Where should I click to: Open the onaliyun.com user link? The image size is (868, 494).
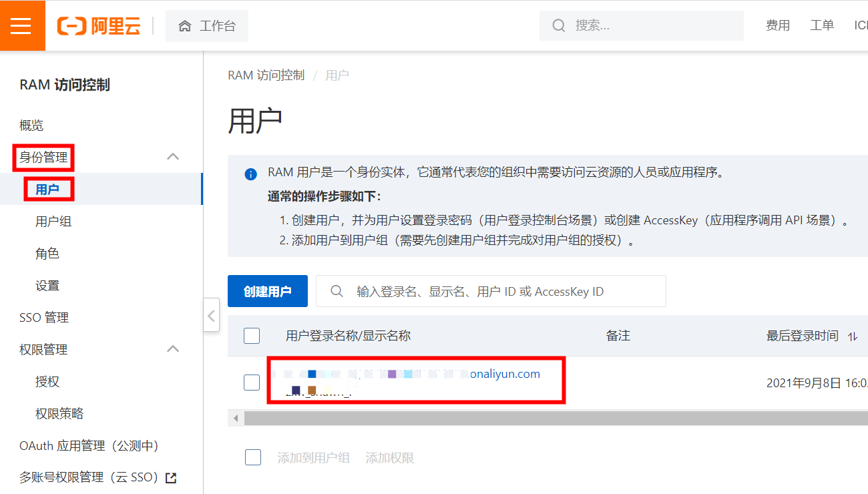(504, 374)
